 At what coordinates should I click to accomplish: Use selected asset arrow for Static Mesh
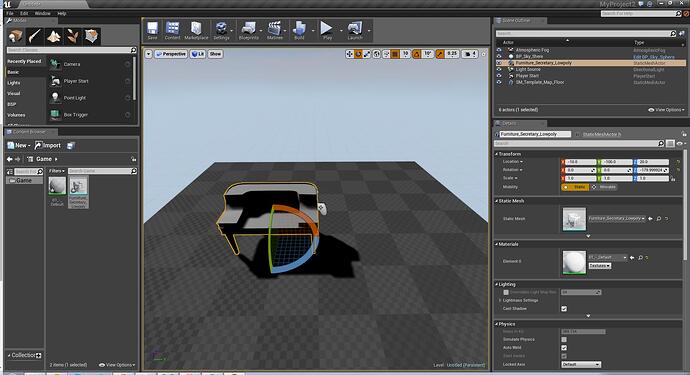pos(650,219)
